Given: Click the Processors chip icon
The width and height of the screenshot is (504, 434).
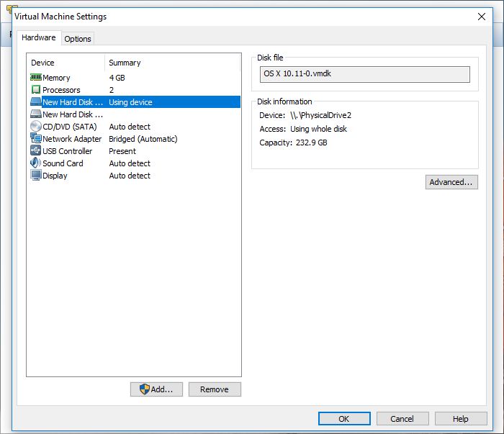Looking at the screenshot, I should coord(36,89).
